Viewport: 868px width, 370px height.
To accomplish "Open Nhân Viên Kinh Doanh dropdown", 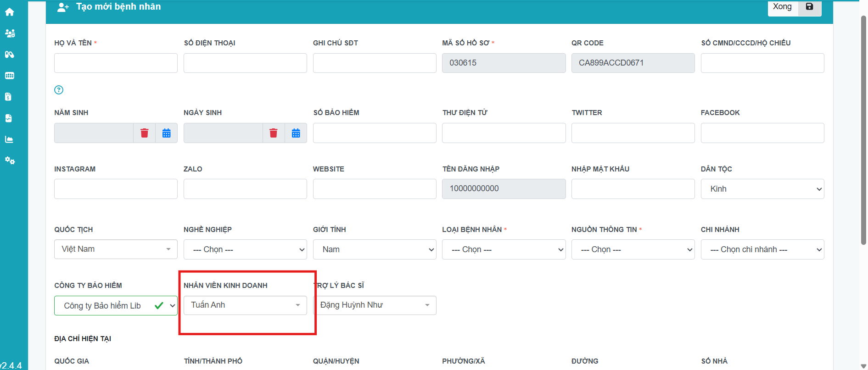I will click(245, 305).
